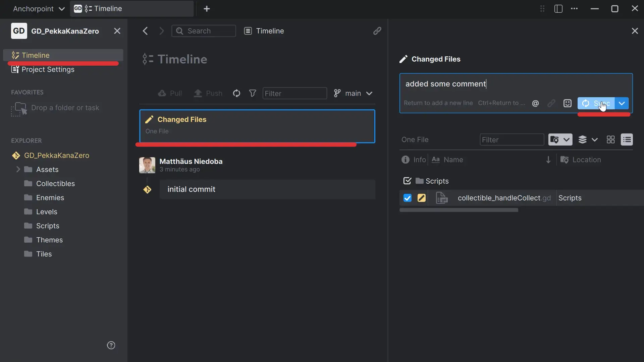Click the select-all checkbox beside Scripts
Image resolution: width=644 pixels, height=362 pixels.
[407, 181]
